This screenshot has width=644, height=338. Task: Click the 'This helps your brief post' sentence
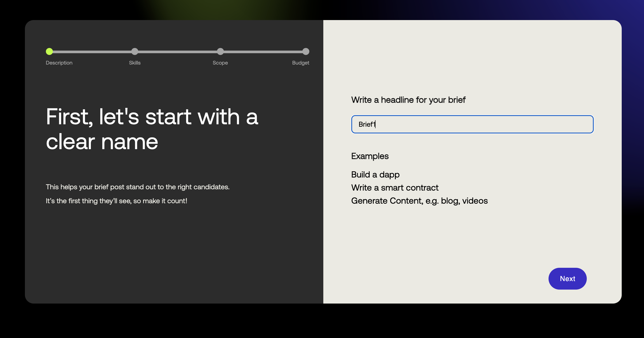137,187
